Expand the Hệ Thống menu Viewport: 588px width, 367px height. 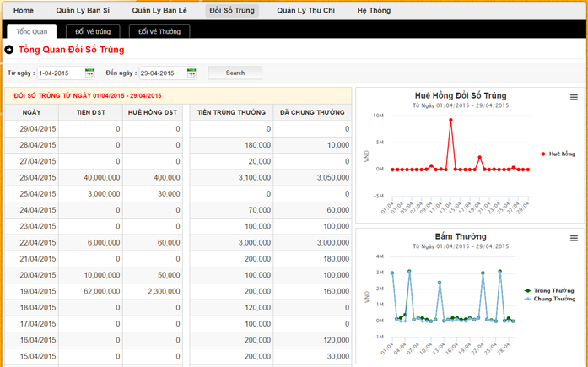pos(375,10)
